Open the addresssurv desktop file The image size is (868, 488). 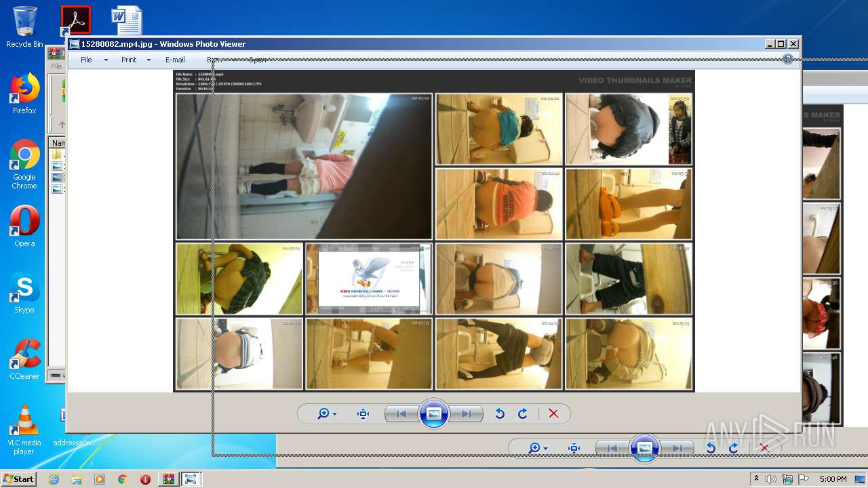point(75,443)
